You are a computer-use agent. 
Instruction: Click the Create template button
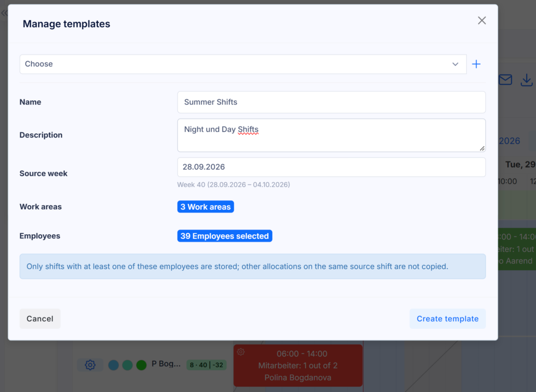tap(448, 319)
